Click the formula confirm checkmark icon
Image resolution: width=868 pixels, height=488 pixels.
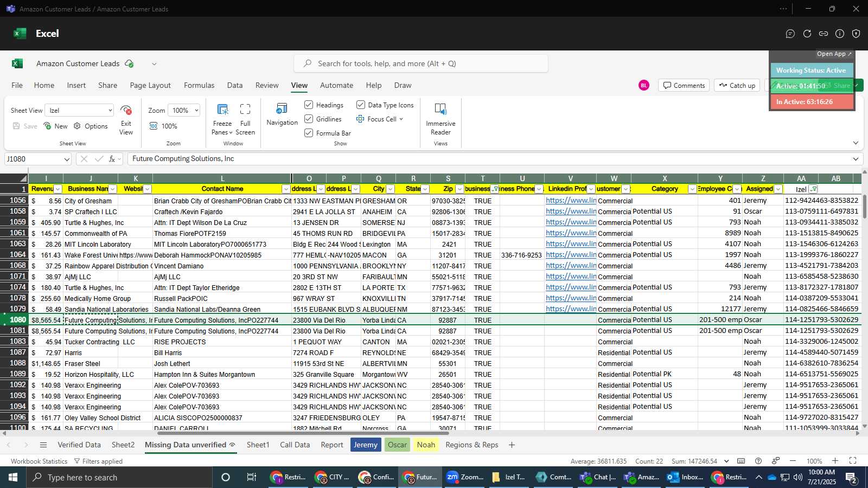98,159
